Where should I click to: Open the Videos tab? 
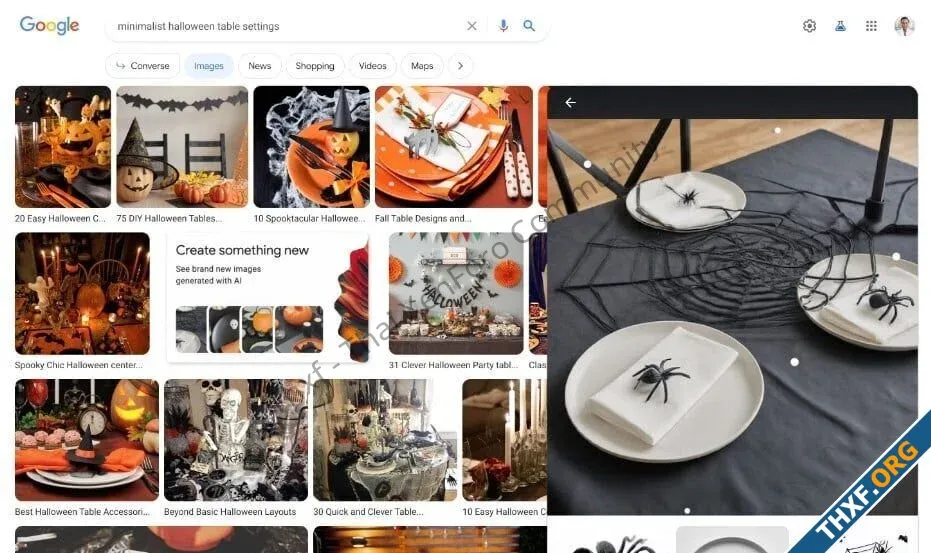click(x=372, y=66)
